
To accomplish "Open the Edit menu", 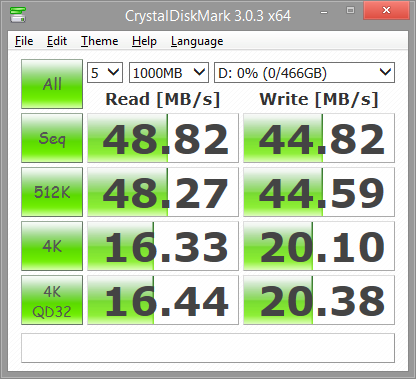I will click(57, 41).
